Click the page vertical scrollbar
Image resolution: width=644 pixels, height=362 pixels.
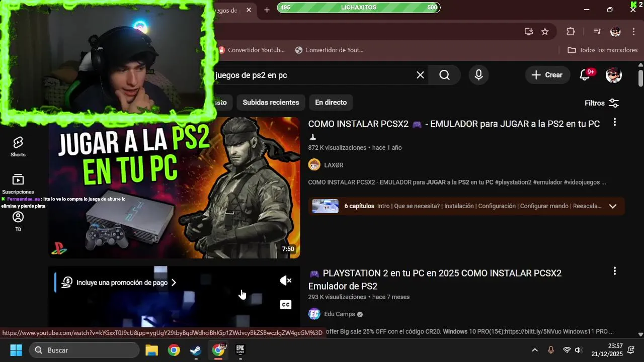coord(640,77)
